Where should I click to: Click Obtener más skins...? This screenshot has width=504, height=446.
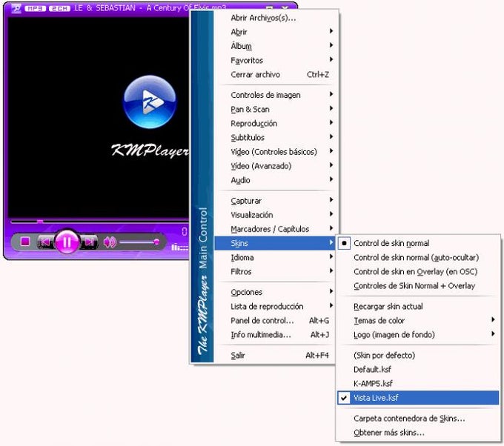coord(418,432)
